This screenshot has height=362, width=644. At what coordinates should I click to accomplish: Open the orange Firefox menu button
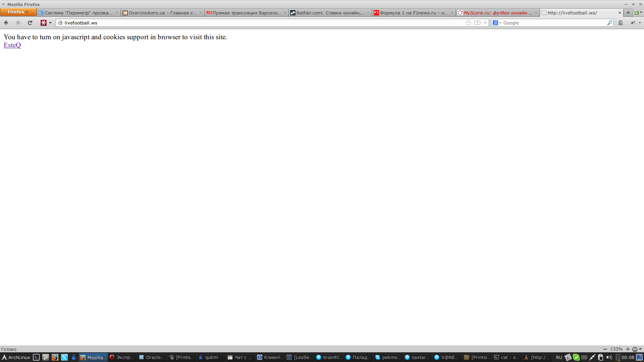click(18, 12)
